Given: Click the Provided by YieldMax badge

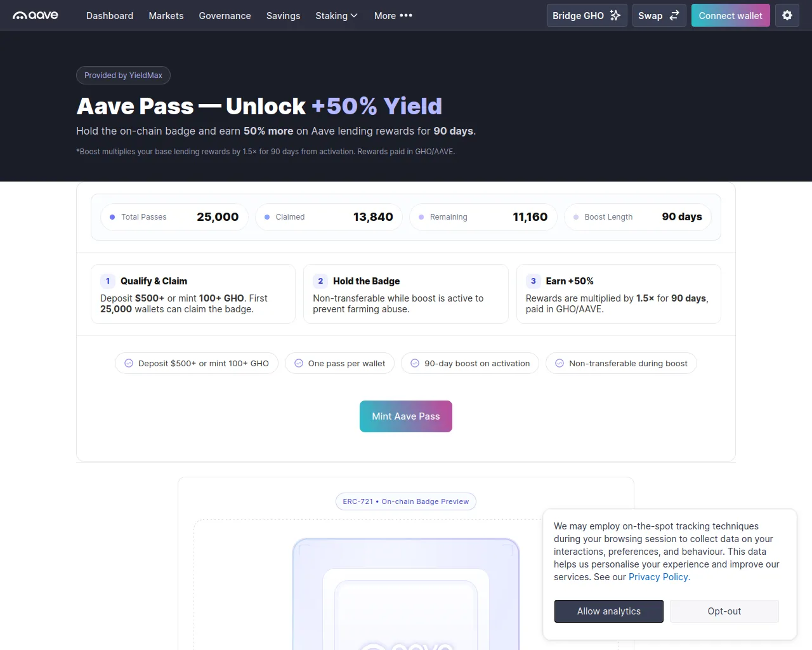Looking at the screenshot, I should [x=123, y=76].
